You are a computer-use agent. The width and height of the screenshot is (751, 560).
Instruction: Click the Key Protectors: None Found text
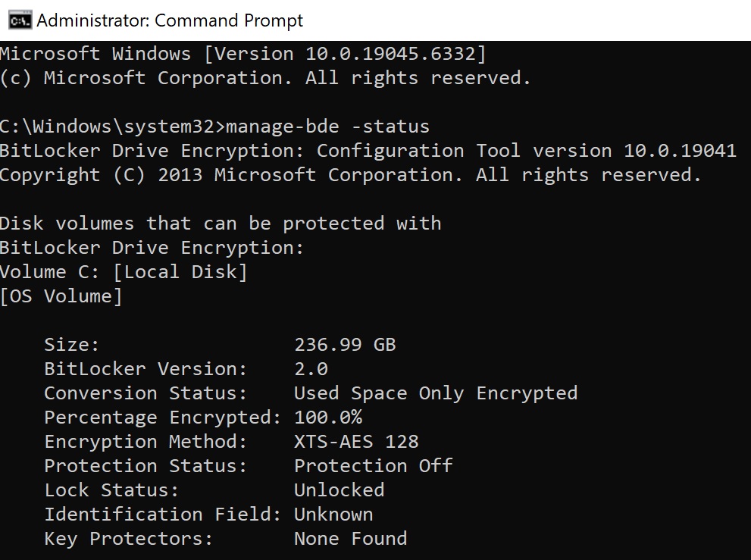tap(212, 538)
